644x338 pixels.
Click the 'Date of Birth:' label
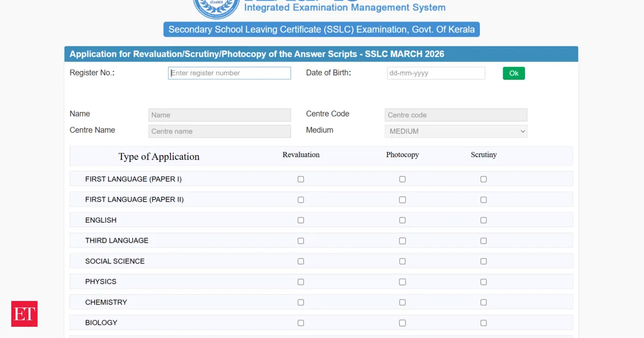pyautogui.click(x=328, y=72)
